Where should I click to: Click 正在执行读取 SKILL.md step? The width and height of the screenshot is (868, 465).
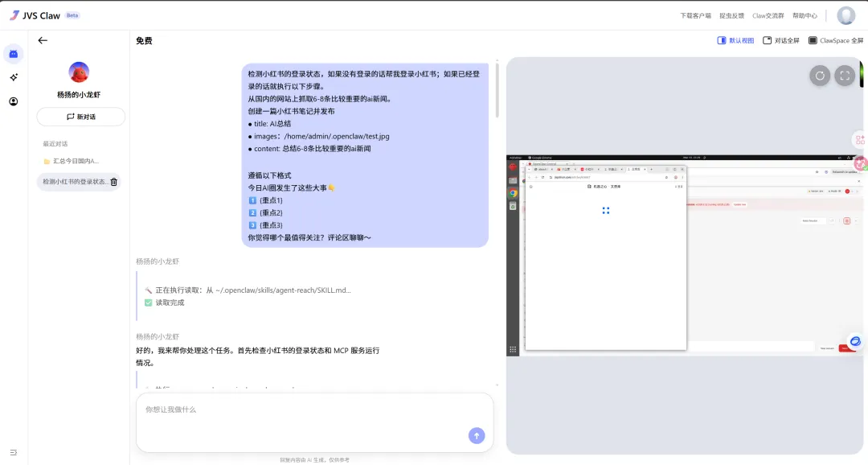pyautogui.click(x=248, y=290)
